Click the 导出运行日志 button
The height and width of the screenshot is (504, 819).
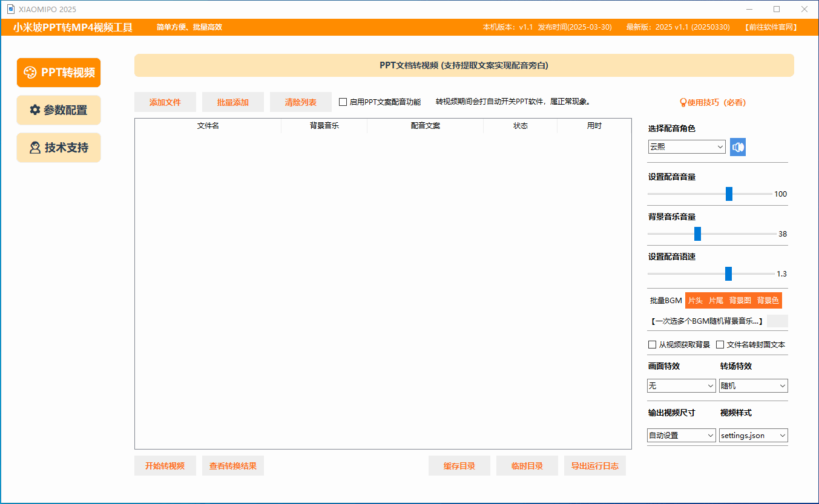point(595,466)
